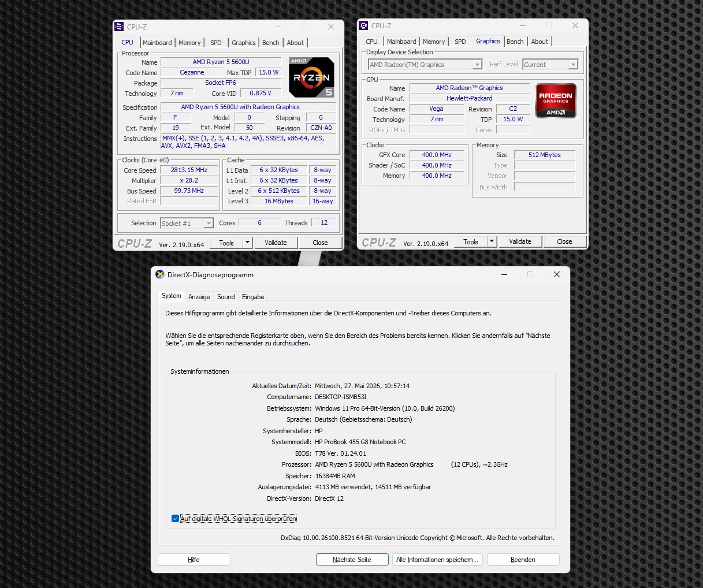Screen dimensions: 703x588
Task: Select Mainboard tab in right CPU-Z window
Action: [401, 42]
